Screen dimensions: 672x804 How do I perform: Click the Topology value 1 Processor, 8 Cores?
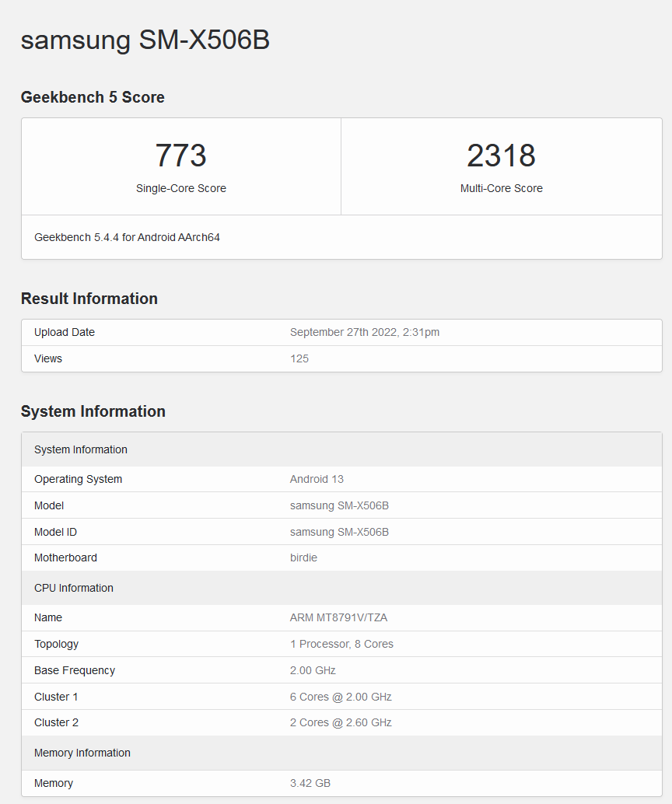pyautogui.click(x=341, y=644)
